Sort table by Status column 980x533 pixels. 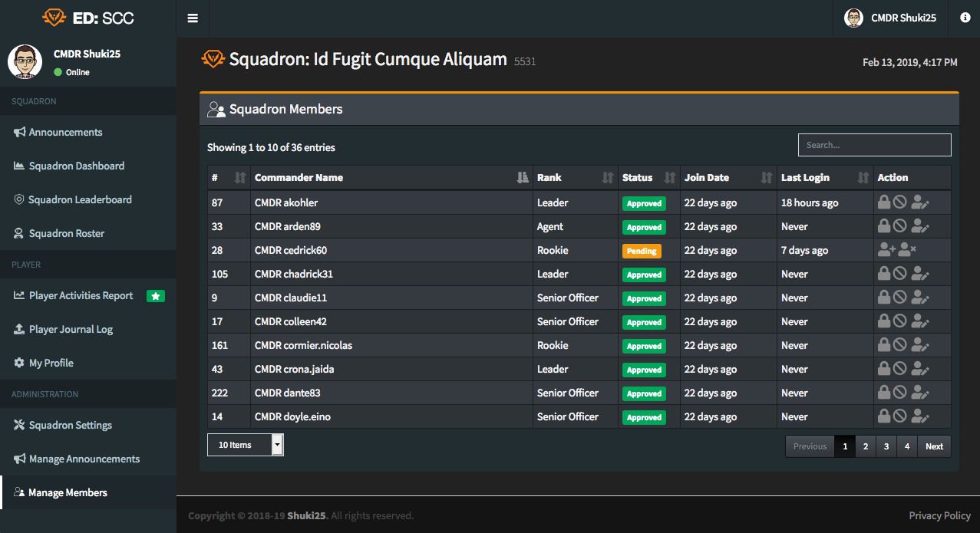(x=649, y=177)
